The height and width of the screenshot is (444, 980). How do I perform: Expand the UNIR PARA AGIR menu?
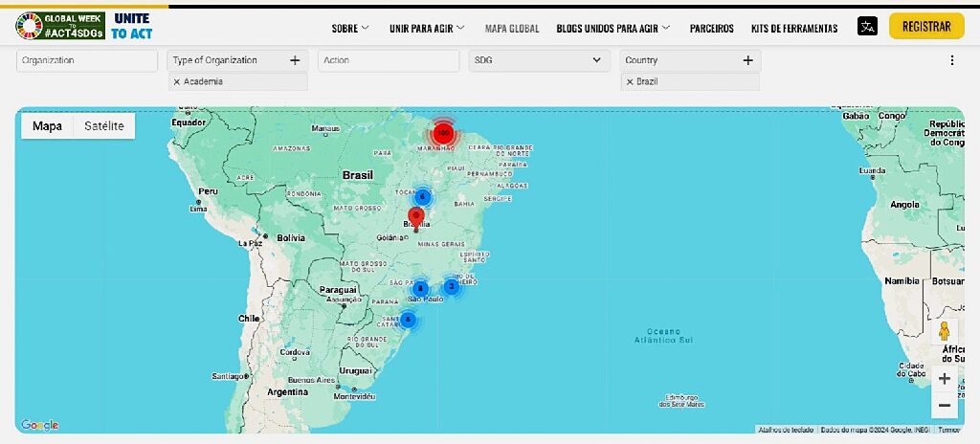[x=427, y=28]
